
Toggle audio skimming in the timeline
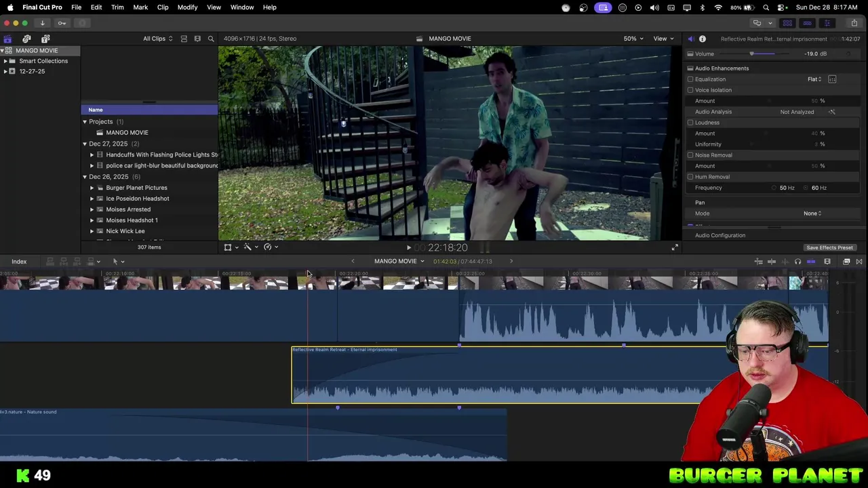[x=785, y=262]
